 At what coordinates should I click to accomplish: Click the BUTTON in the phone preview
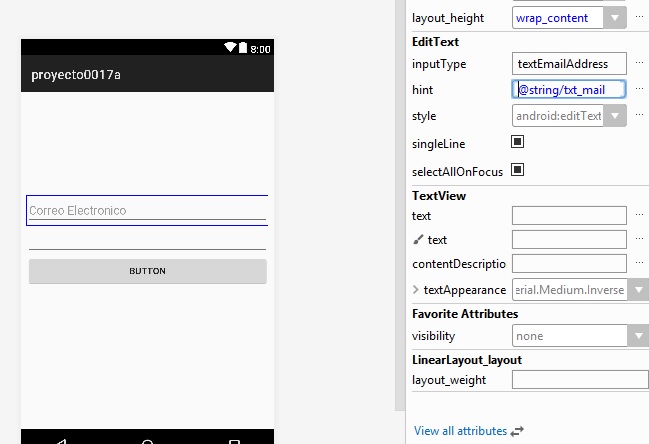[x=147, y=271]
